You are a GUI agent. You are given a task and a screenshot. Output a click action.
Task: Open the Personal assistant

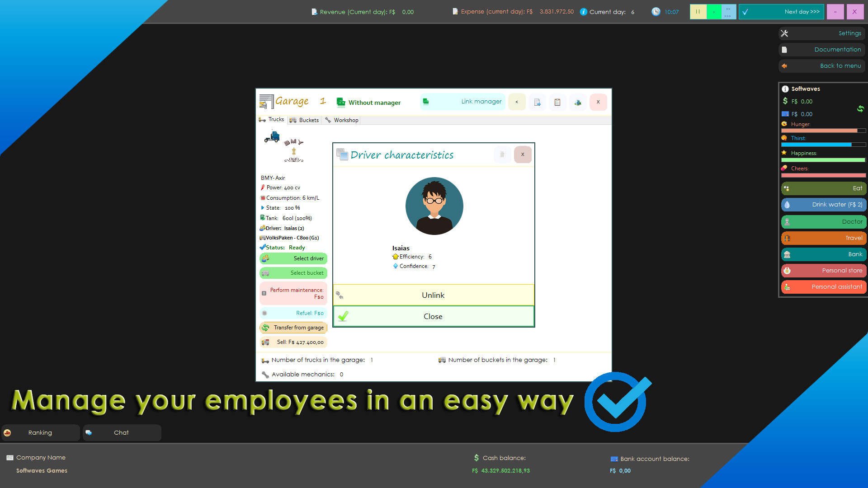(823, 286)
